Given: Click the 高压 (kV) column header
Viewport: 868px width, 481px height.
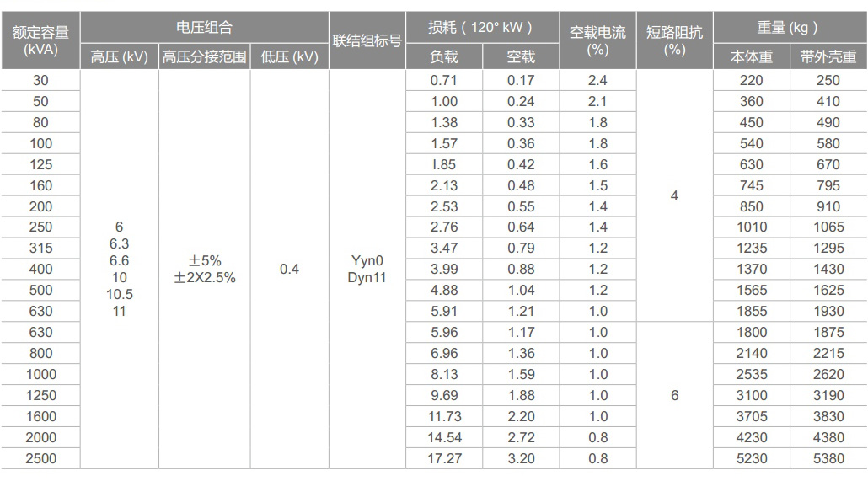Looking at the screenshot, I should pyautogui.click(x=119, y=57).
